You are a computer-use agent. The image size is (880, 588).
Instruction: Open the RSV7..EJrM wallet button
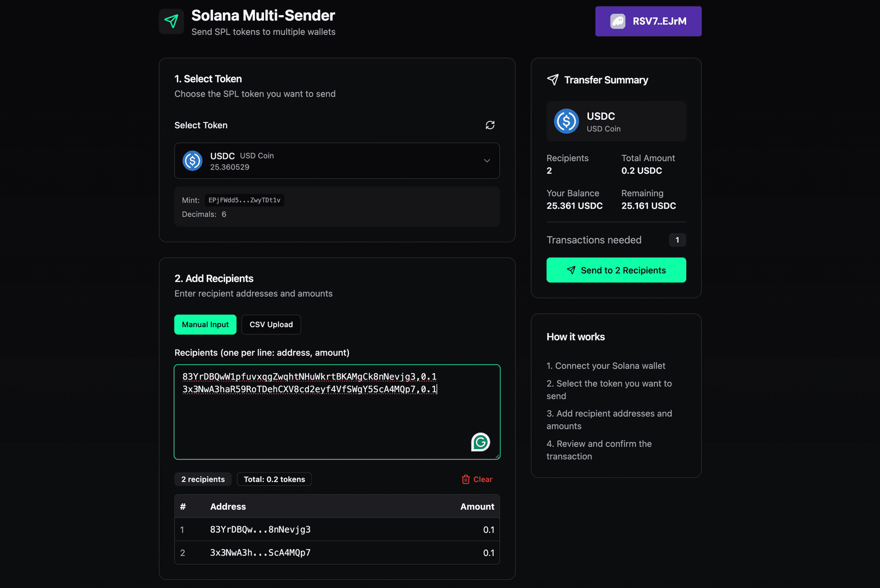click(x=648, y=21)
